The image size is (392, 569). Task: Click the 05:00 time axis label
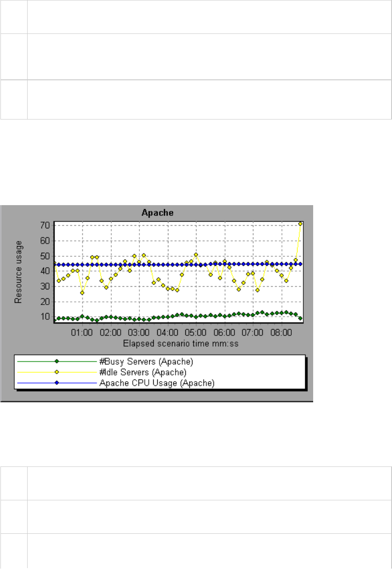click(196, 332)
